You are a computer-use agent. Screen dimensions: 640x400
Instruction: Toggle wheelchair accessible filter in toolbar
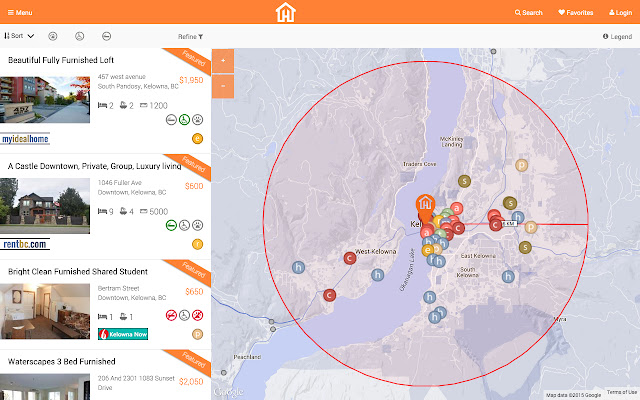80,36
